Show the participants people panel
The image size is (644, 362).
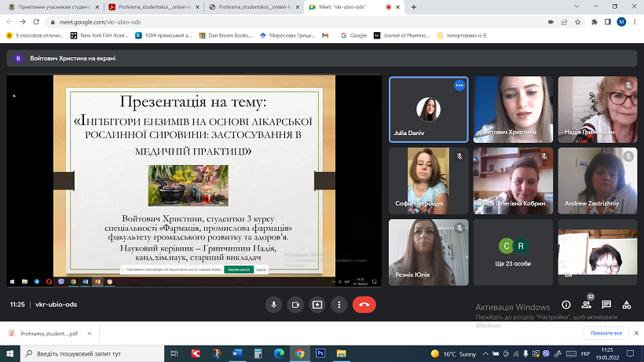[586, 305]
